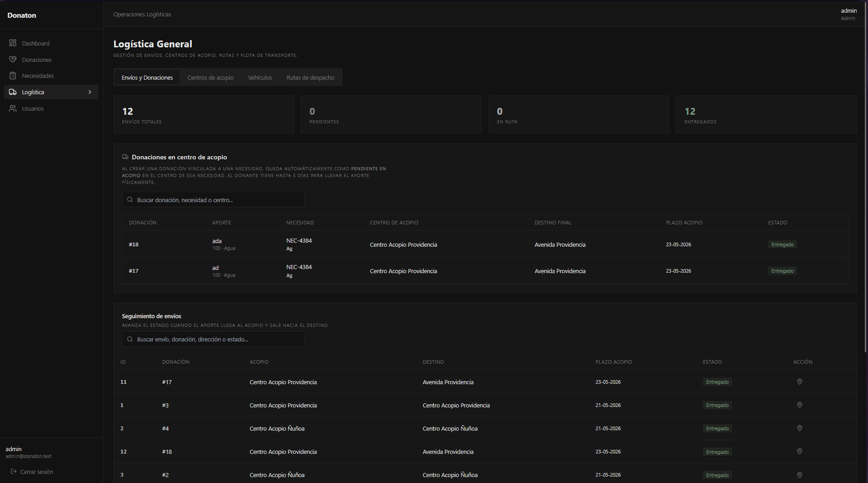
Task: Click the Usuarios people icon in sidebar
Action: click(13, 108)
